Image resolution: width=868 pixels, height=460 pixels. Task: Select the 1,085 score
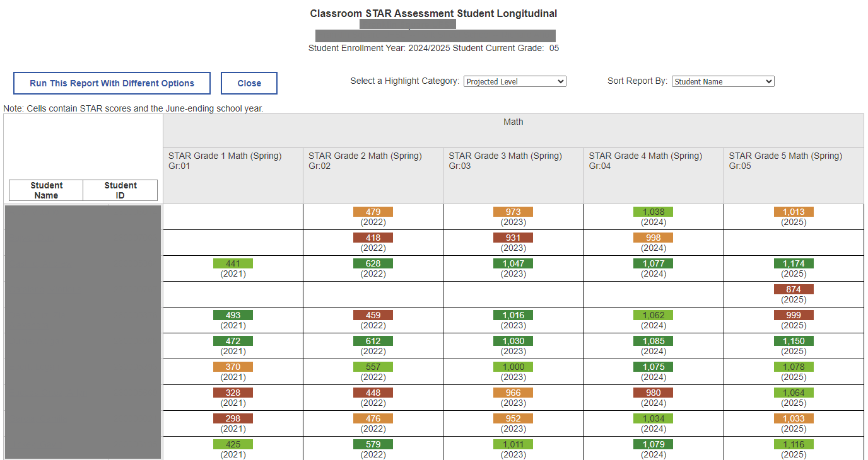(x=653, y=341)
